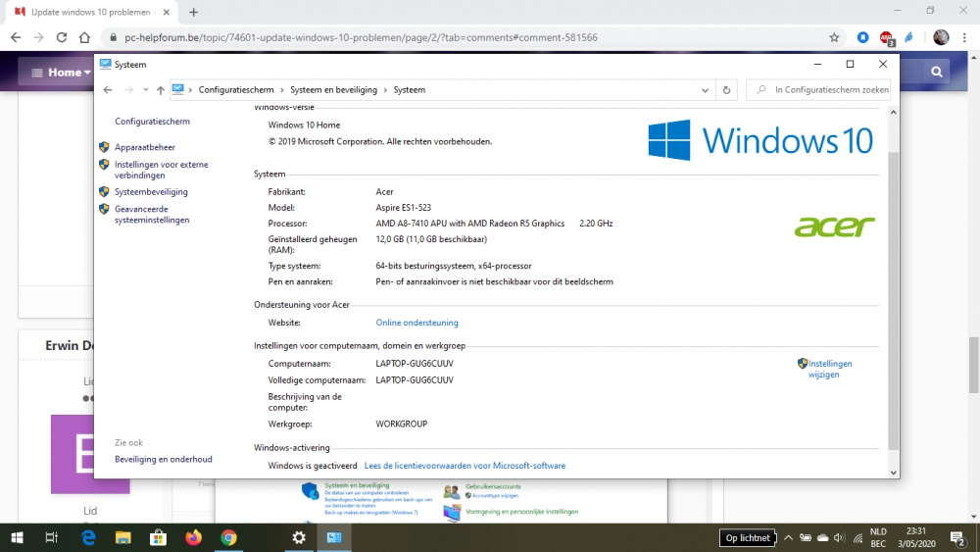This screenshot has width=980, height=552.
Task: Refresh the Systeem window
Action: point(726,90)
